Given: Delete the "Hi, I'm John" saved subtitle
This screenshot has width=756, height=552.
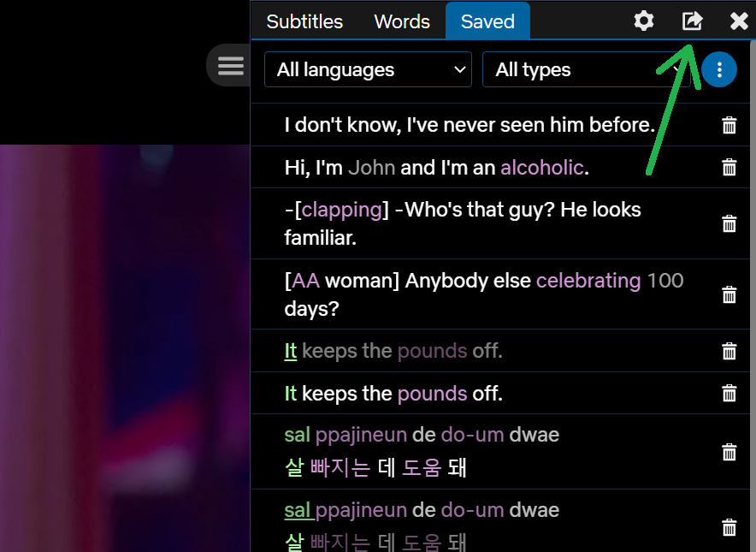Looking at the screenshot, I should (729, 168).
